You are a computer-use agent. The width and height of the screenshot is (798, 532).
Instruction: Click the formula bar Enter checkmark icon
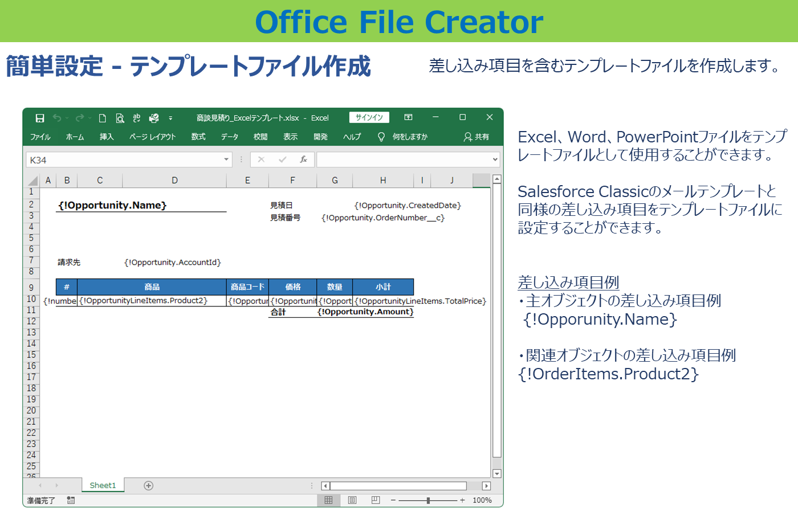coord(282,159)
